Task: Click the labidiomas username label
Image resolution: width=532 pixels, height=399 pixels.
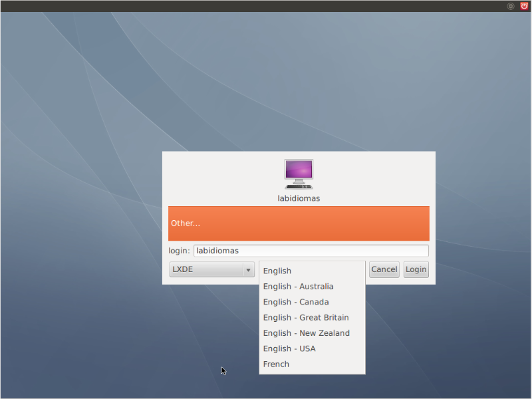Action: pos(299,198)
